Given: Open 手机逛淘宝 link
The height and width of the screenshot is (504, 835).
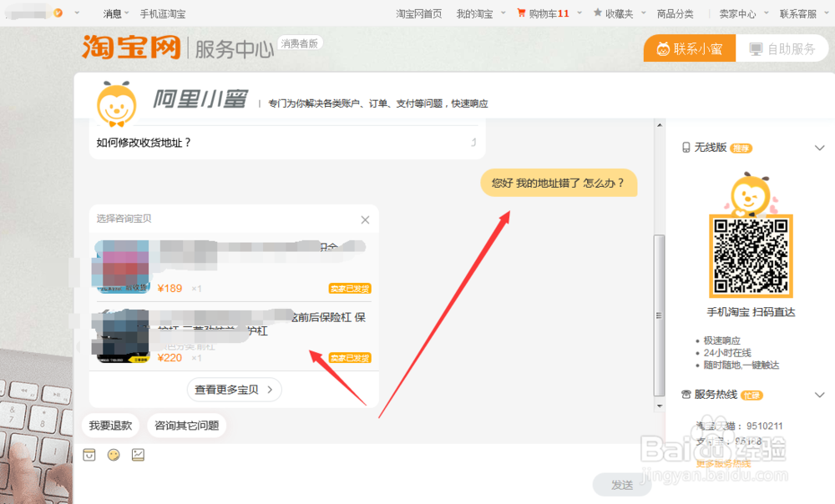Looking at the screenshot, I should click(163, 14).
